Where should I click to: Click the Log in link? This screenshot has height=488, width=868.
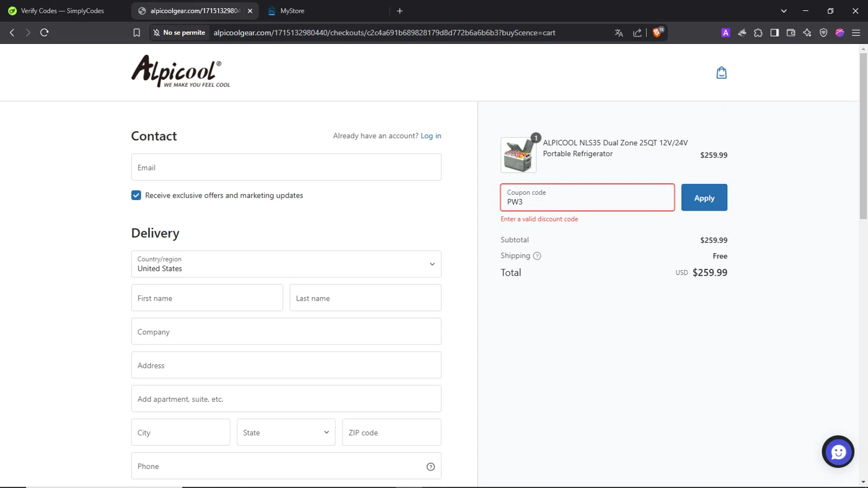coord(431,136)
